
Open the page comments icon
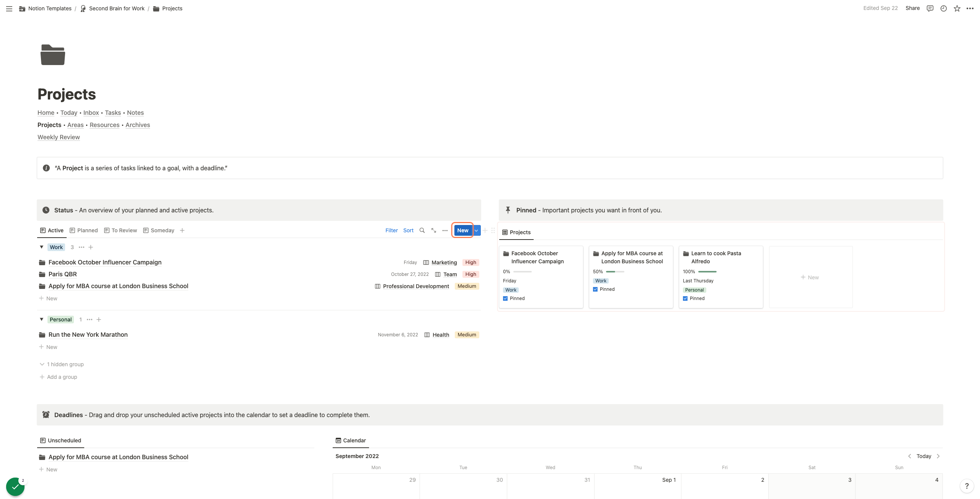coord(930,8)
